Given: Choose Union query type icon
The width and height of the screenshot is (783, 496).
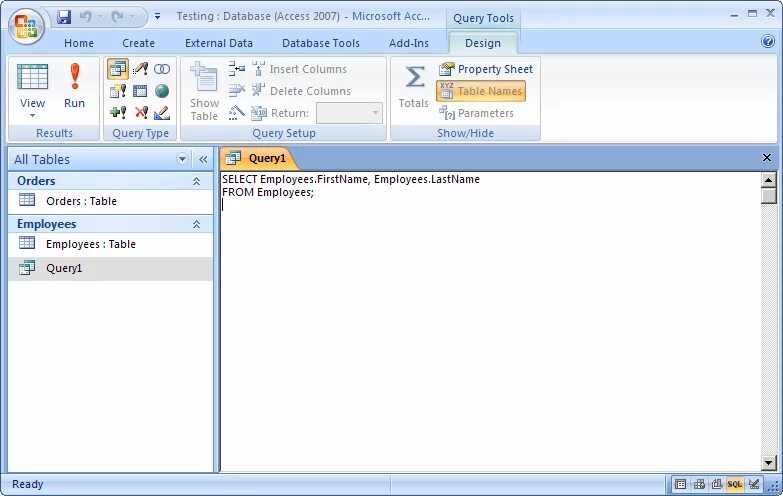Looking at the screenshot, I should coord(162,69).
